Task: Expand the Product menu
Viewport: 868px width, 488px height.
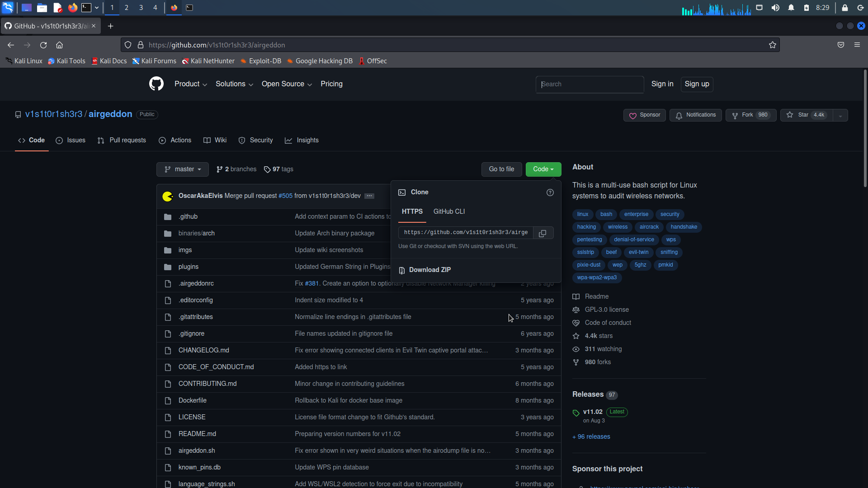Action: pyautogui.click(x=191, y=84)
